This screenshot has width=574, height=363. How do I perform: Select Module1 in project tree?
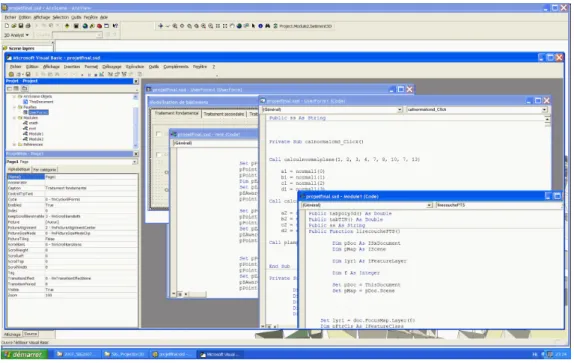[36, 134]
